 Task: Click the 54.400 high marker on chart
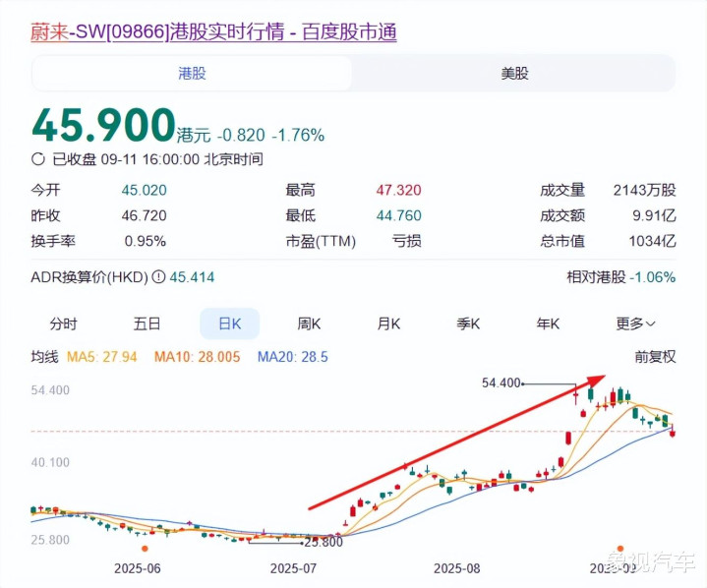501,383
